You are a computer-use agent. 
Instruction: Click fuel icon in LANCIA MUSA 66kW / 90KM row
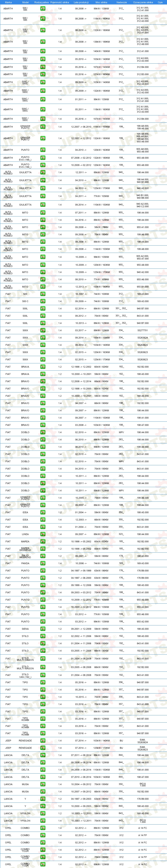43,792
